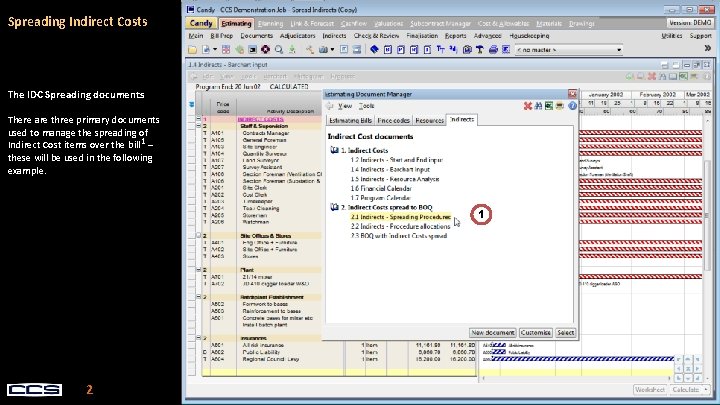Collapse the Plant group row

[x=199, y=270]
